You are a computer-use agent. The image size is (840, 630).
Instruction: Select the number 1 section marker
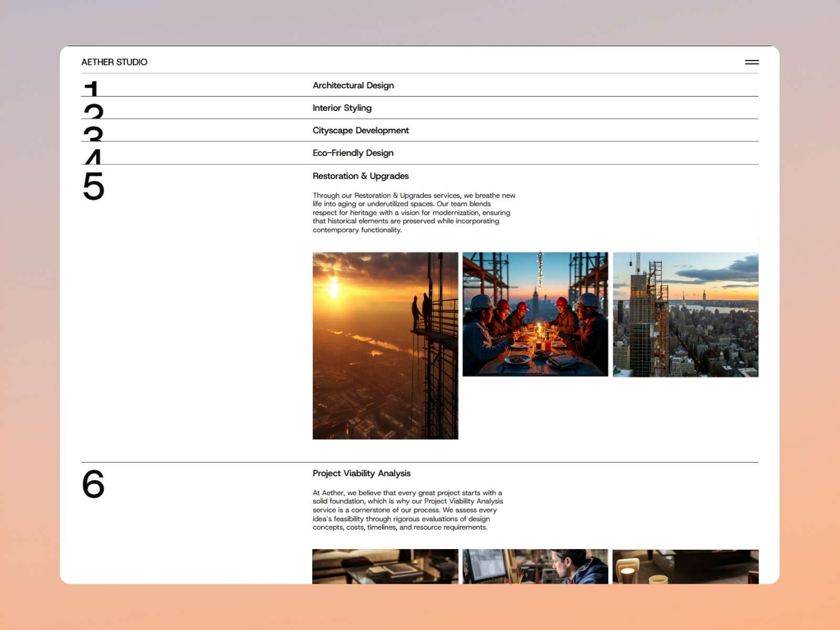pyautogui.click(x=92, y=88)
